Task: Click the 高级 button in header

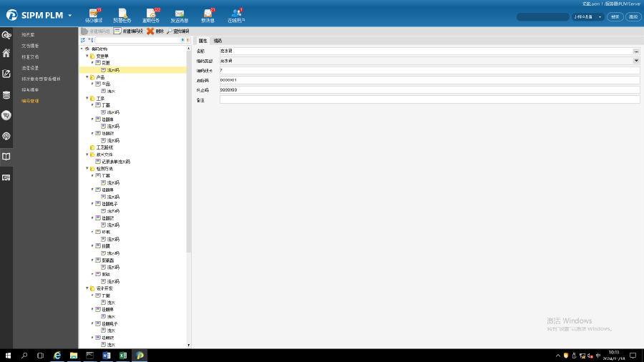Action: point(633,17)
